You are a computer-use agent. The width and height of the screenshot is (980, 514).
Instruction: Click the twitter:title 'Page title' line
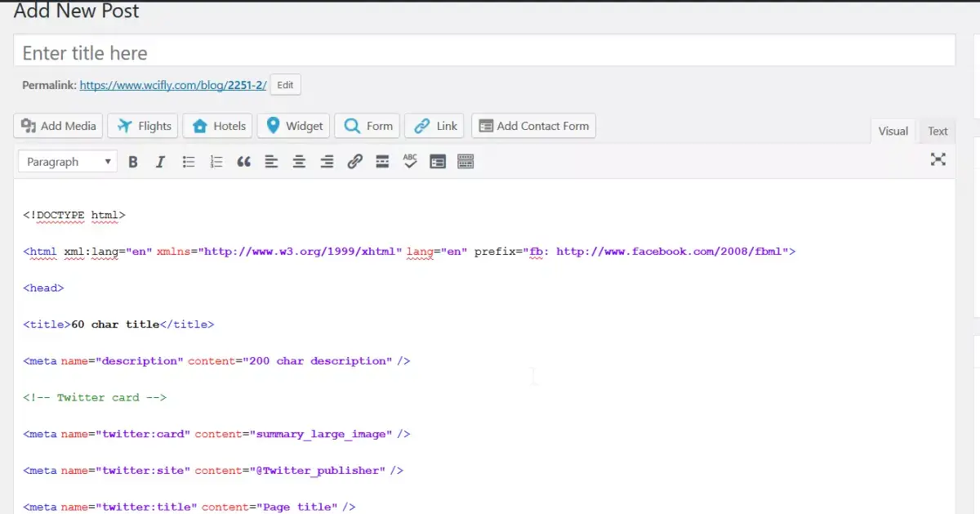point(189,507)
